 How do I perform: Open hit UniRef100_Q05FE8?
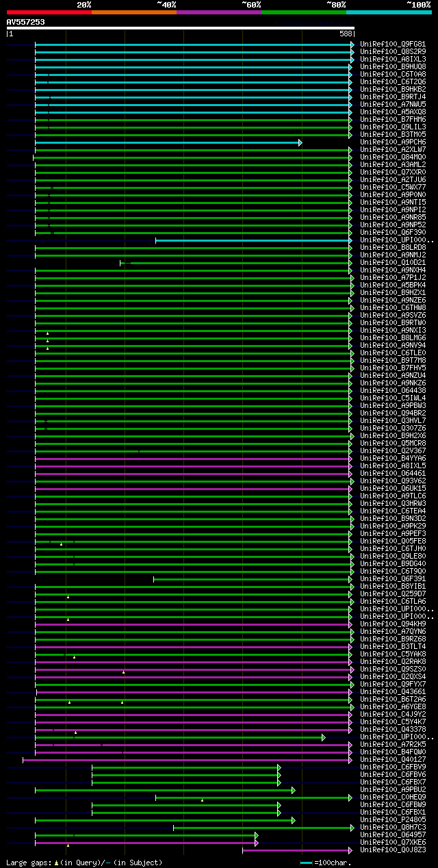pos(393,541)
